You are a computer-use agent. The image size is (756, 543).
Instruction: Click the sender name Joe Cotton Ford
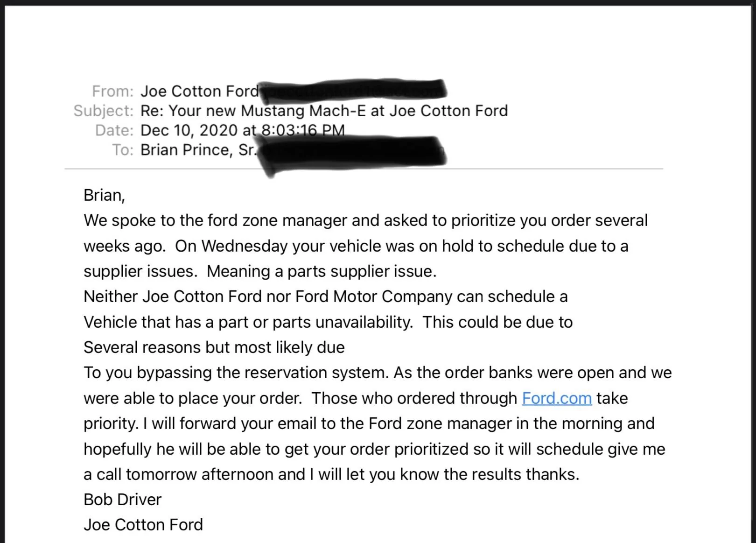tap(200, 91)
